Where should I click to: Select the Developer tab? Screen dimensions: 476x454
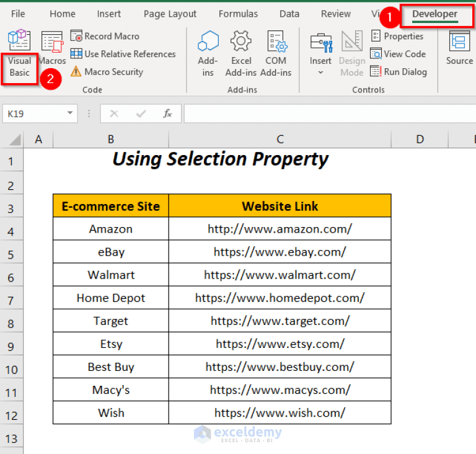pyautogui.click(x=434, y=14)
